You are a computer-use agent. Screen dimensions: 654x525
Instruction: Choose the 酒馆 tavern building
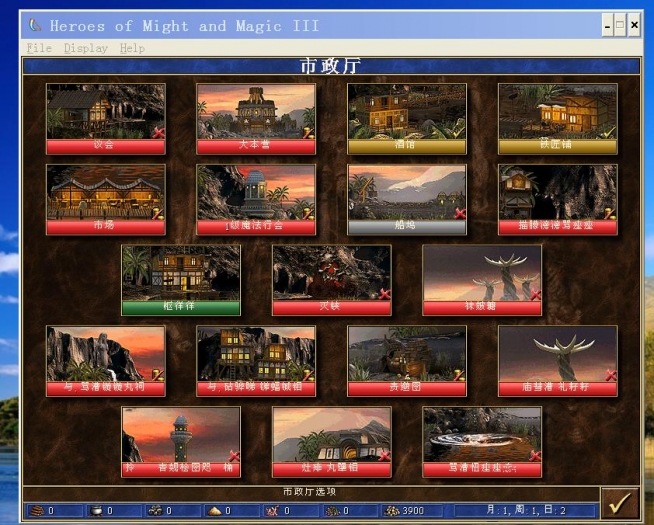point(407,118)
